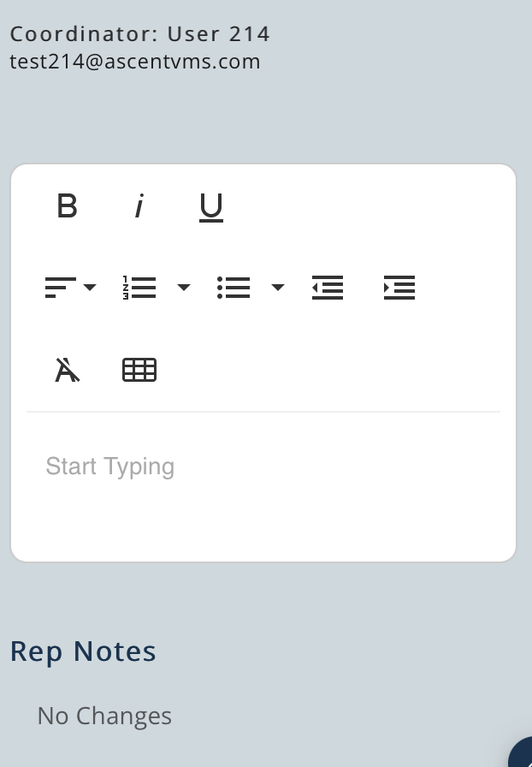Click the test214@ascentvms.com email address

click(135, 62)
